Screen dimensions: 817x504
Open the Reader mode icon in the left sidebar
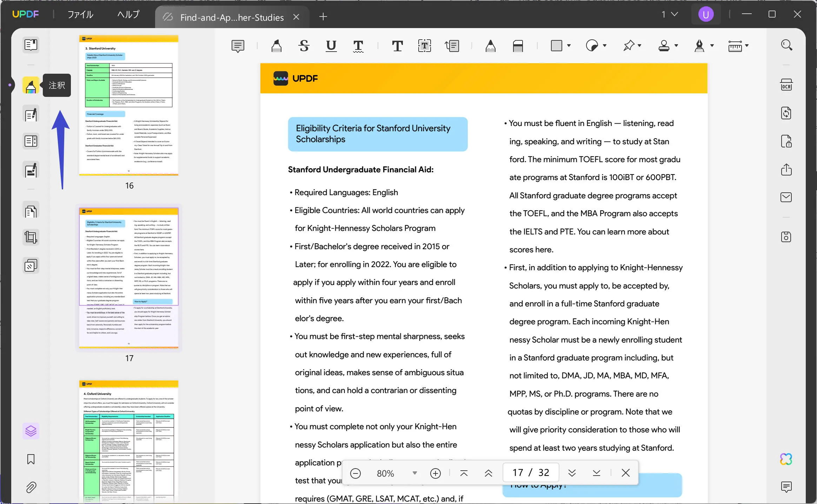point(31,45)
